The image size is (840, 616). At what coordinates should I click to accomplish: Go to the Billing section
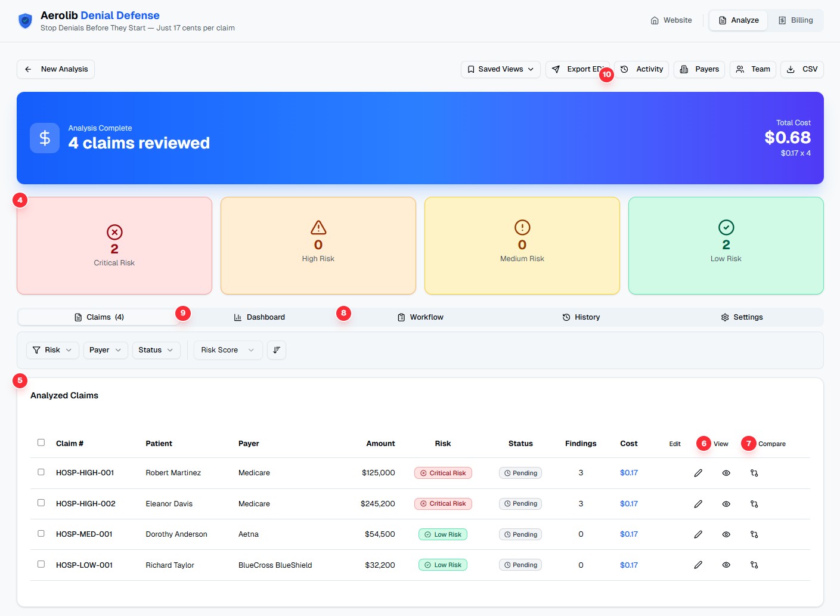point(796,20)
